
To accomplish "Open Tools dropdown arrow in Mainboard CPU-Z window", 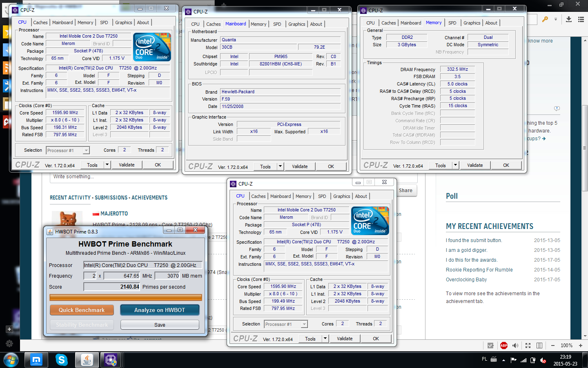I will pyautogui.click(x=280, y=166).
